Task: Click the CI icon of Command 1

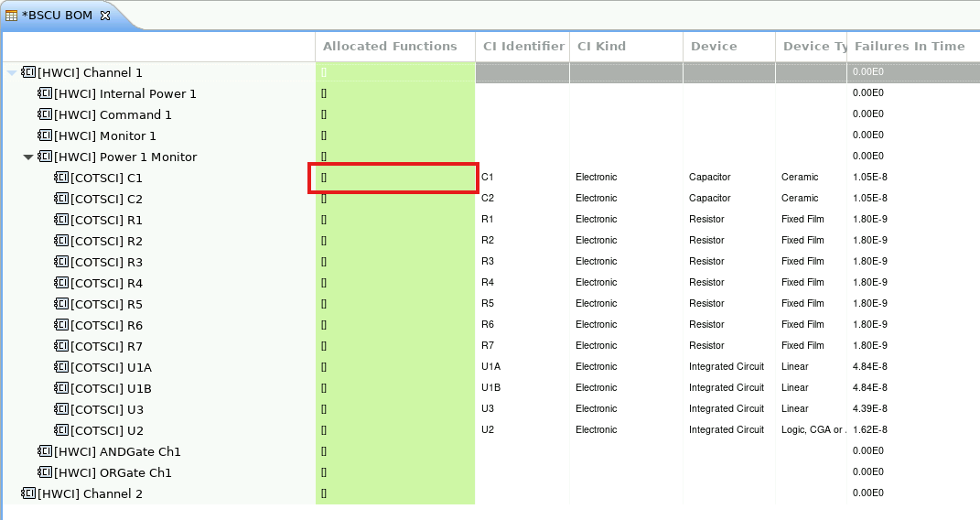Action: tap(45, 114)
